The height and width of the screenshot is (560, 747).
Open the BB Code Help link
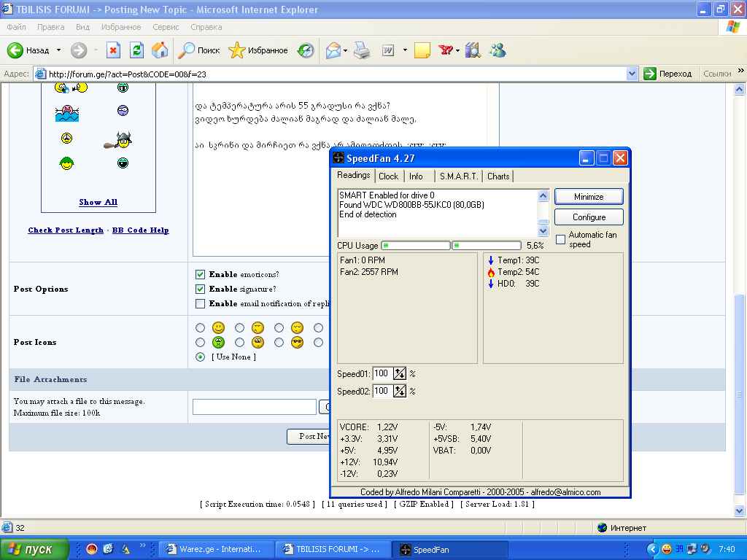[141, 230]
